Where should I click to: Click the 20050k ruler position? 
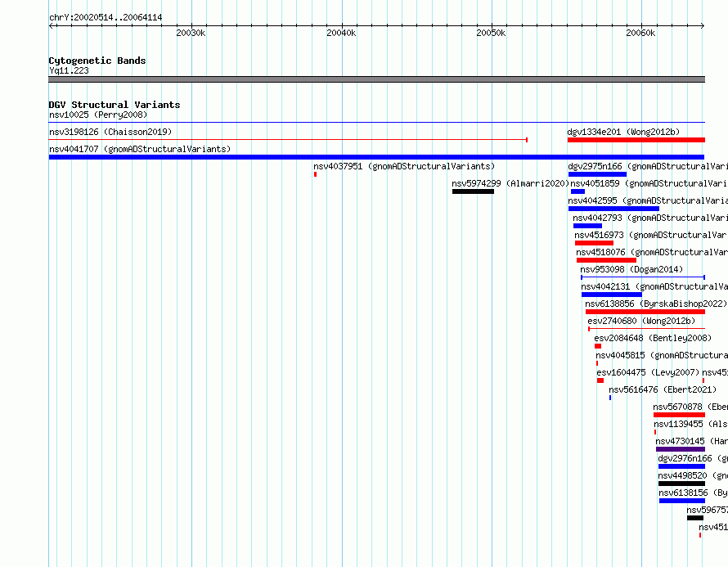491,33
